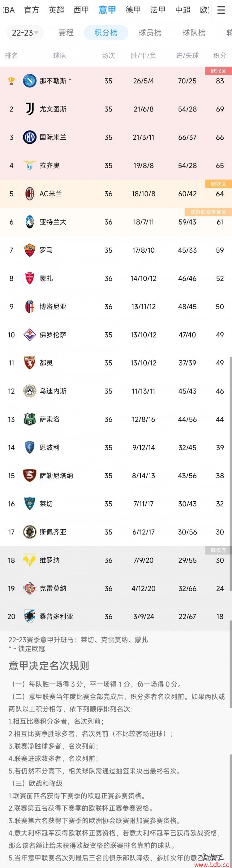Click the page scrollbar on right edge

coord(231,473)
